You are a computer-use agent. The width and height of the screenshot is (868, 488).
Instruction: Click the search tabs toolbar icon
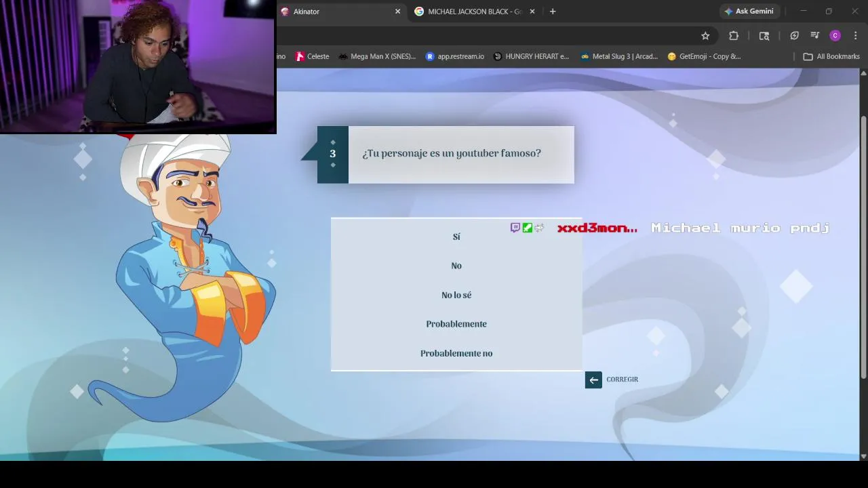coord(764,36)
